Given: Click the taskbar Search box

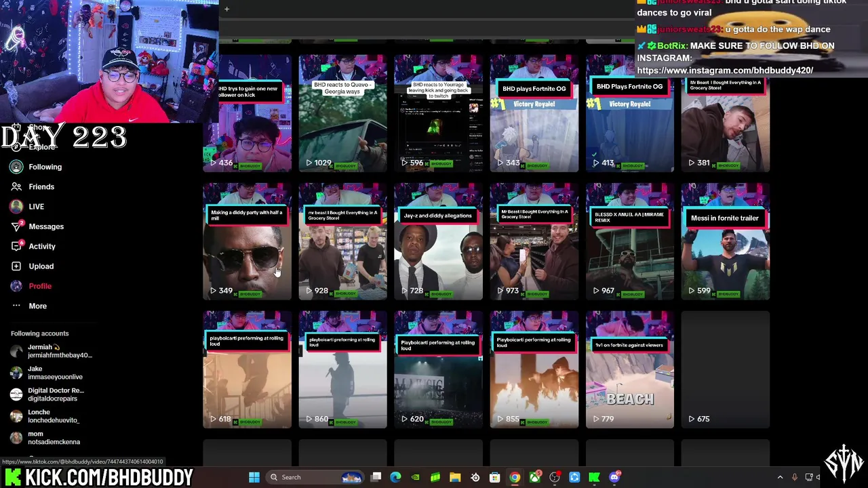Looking at the screenshot, I should [x=316, y=477].
